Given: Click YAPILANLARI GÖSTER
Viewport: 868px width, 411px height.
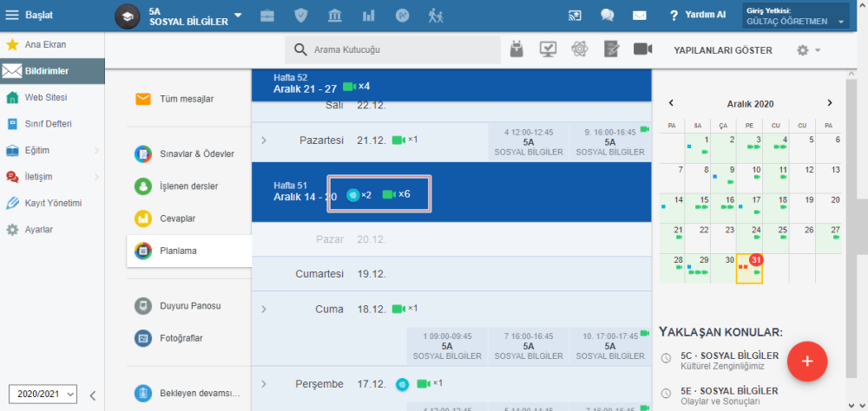Looking at the screenshot, I should 722,50.
